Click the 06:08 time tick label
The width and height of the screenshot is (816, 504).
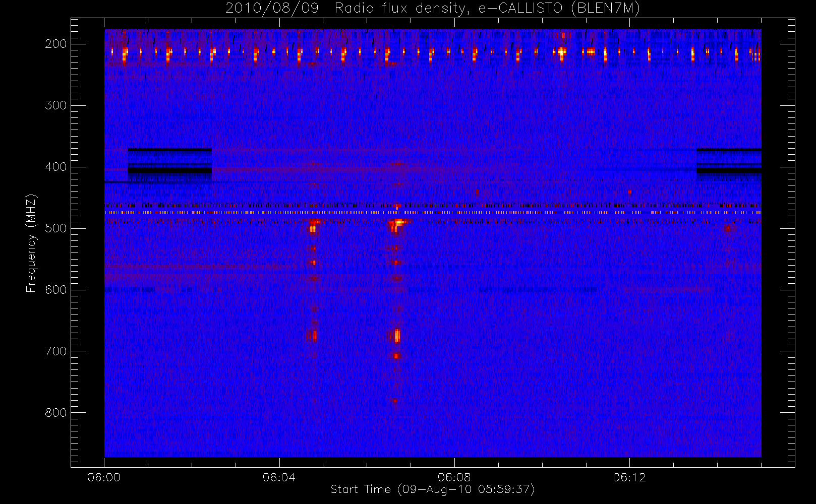pos(454,477)
